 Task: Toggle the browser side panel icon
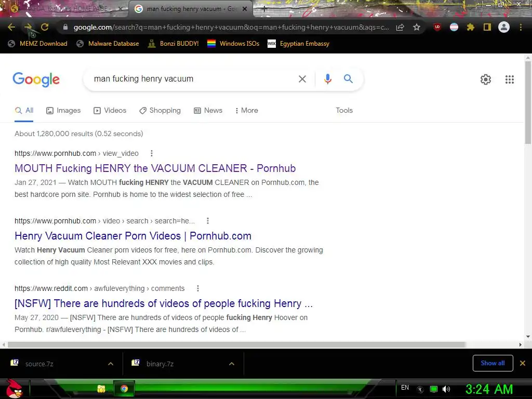(487, 27)
